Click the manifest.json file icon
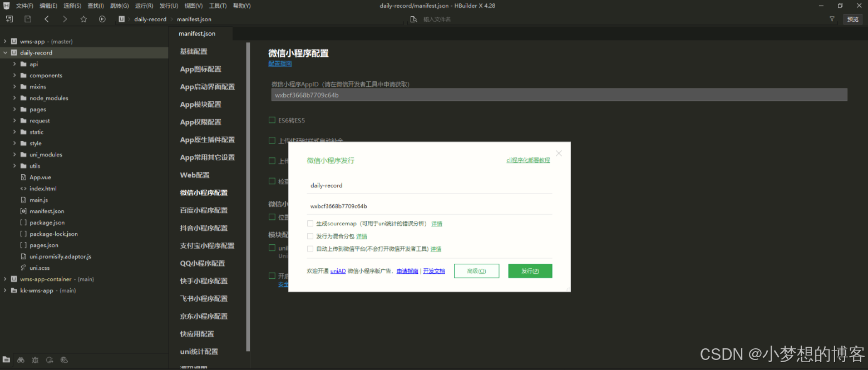Viewport: 868px width, 370px height. (x=23, y=211)
